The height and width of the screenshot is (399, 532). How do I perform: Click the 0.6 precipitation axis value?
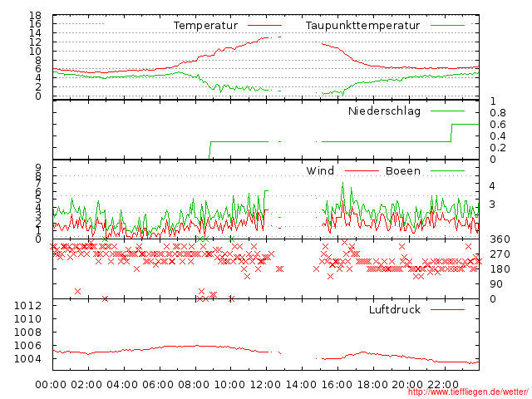click(x=498, y=125)
